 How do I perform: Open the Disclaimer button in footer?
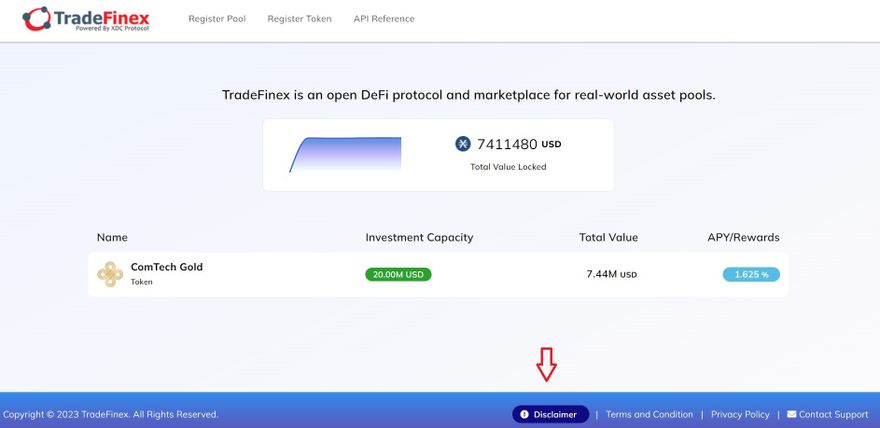tap(550, 414)
